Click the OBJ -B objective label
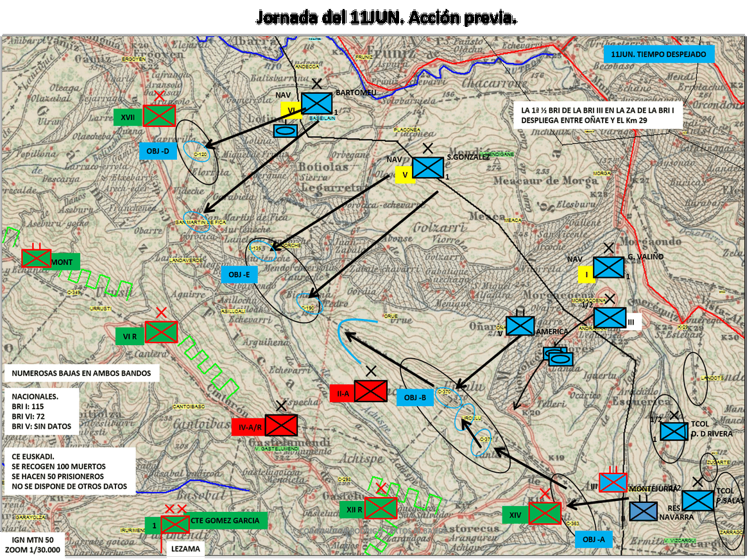This screenshot has width=752, height=560. [415, 398]
